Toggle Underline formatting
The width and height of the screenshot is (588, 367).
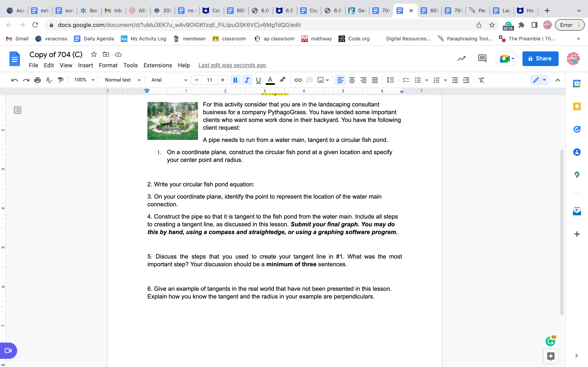(258, 80)
